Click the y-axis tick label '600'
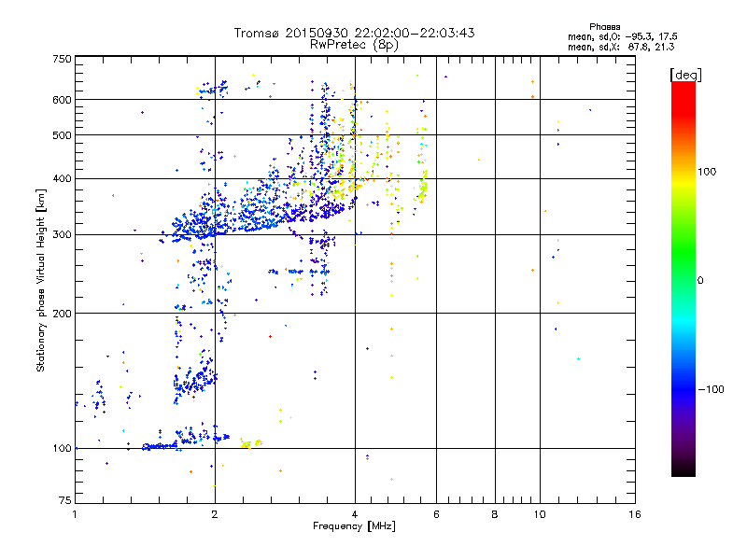747x560 pixels. pyautogui.click(x=62, y=100)
